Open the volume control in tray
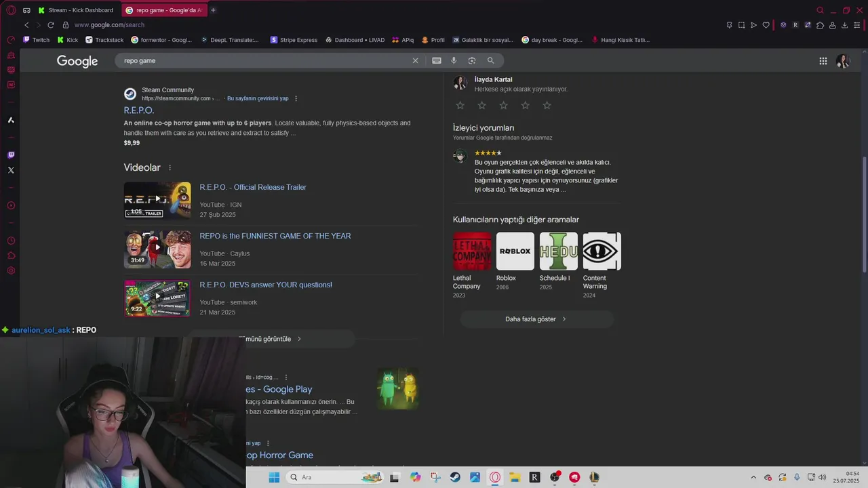Image resolution: width=868 pixels, height=488 pixels. [x=823, y=477]
